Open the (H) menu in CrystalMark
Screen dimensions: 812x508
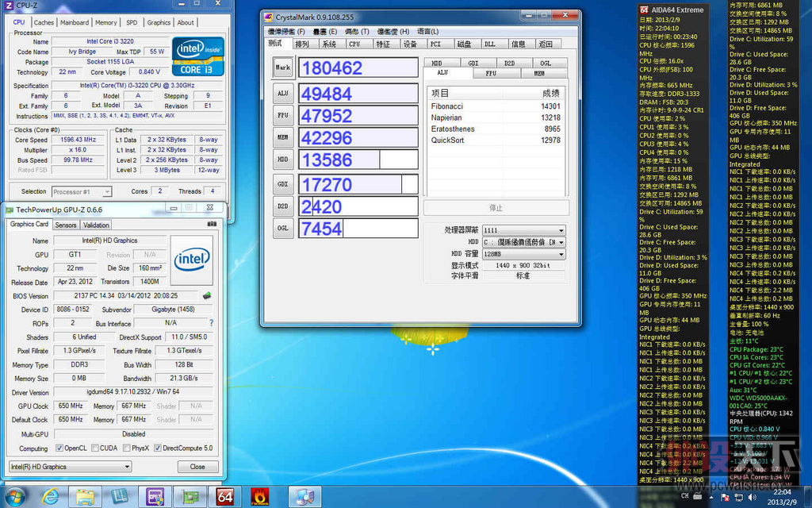393,32
